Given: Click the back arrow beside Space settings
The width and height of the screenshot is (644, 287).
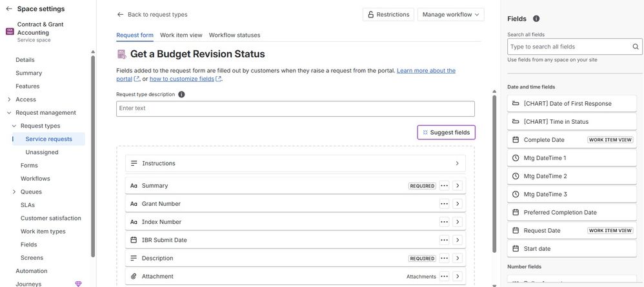Looking at the screenshot, I should pyautogui.click(x=9, y=8).
